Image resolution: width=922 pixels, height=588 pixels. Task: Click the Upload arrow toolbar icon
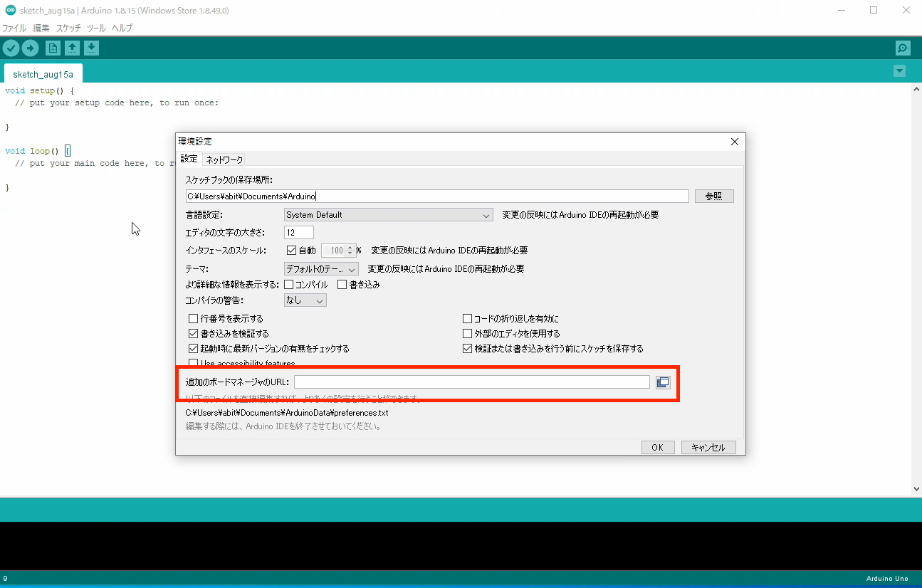click(x=30, y=48)
